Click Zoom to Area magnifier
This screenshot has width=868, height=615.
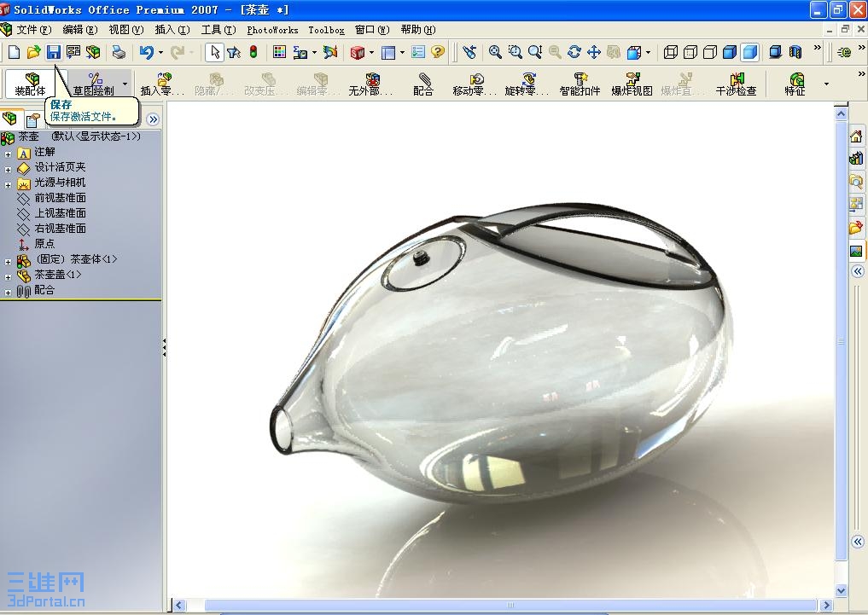tap(515, 52)
